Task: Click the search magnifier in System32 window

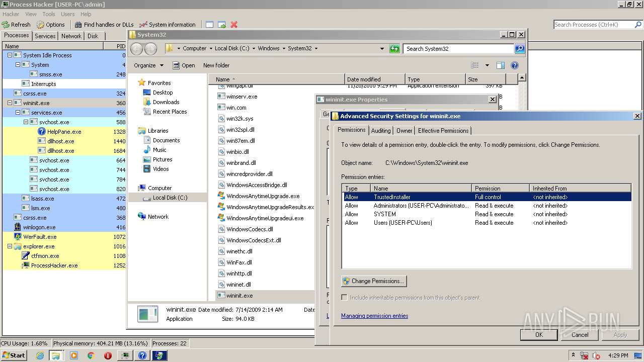Action: 520,49
